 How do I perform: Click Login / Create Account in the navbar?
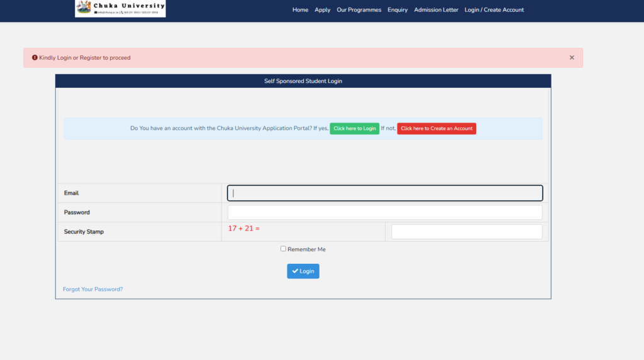tap(494, 10)
